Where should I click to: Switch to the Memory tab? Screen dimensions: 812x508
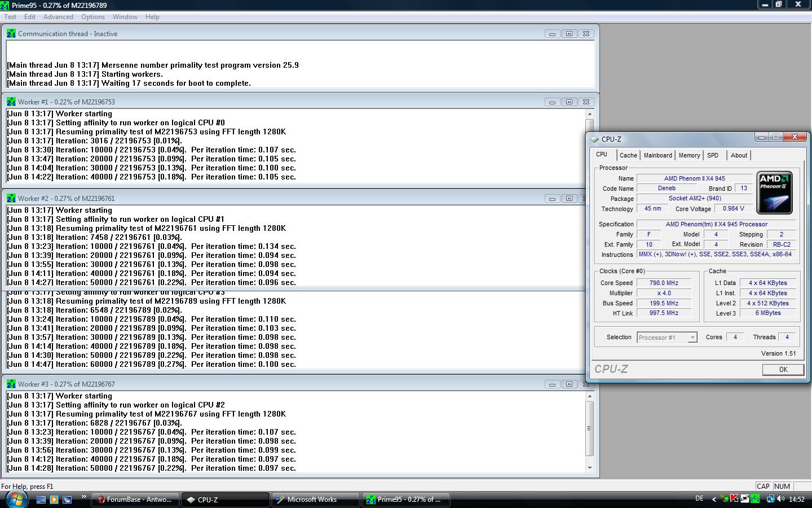(x=689, y=155)
